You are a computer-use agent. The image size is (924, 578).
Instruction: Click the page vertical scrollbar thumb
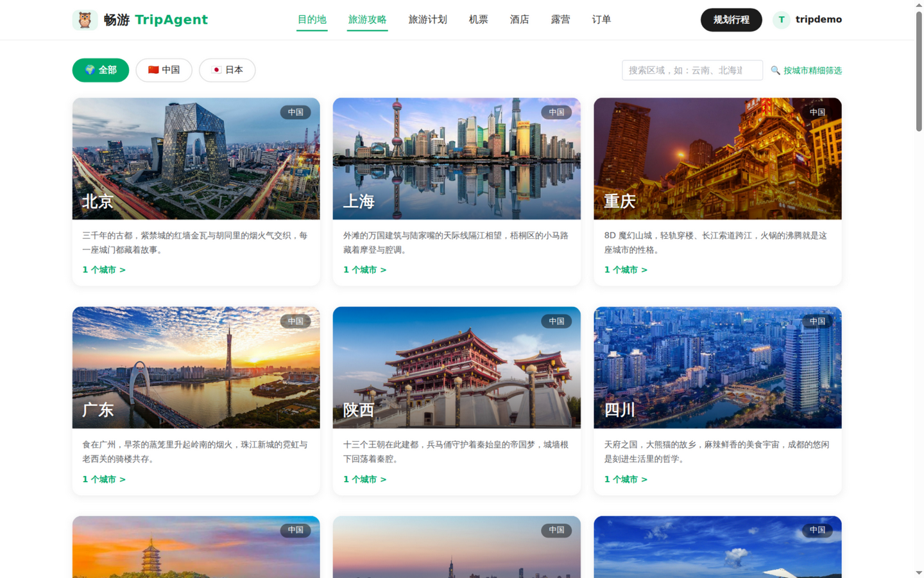919,71
